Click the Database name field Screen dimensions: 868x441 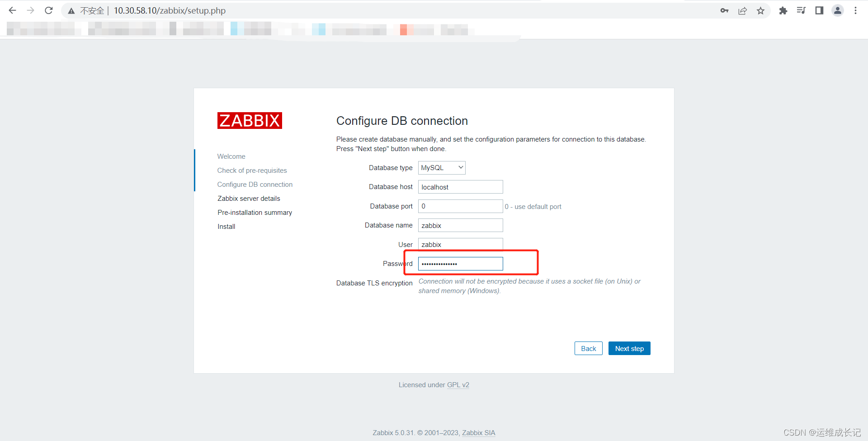(x=460, y=225)
